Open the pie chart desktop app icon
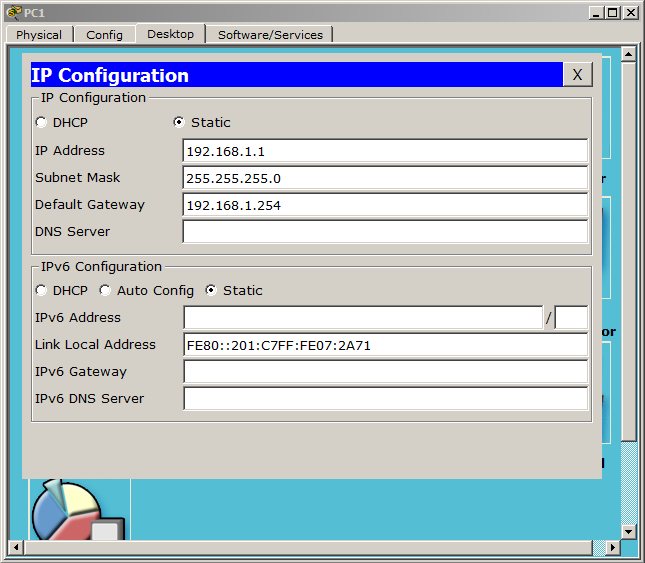The image size is (645, 563). pos(78,510)
